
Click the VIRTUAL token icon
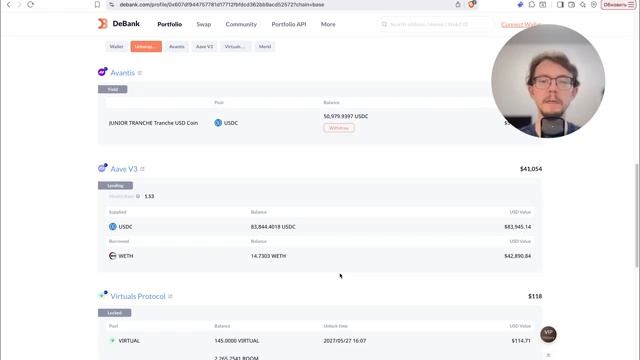(x=112, y=340)
